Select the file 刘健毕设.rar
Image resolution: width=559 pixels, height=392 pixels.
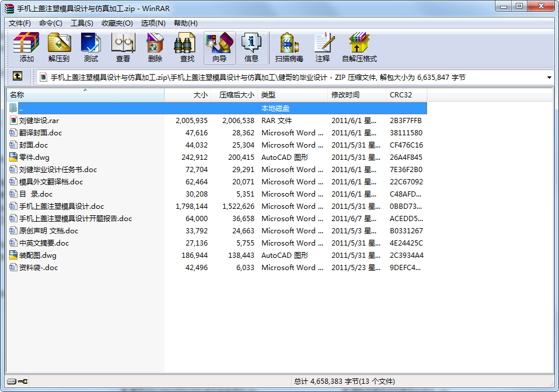39,121
